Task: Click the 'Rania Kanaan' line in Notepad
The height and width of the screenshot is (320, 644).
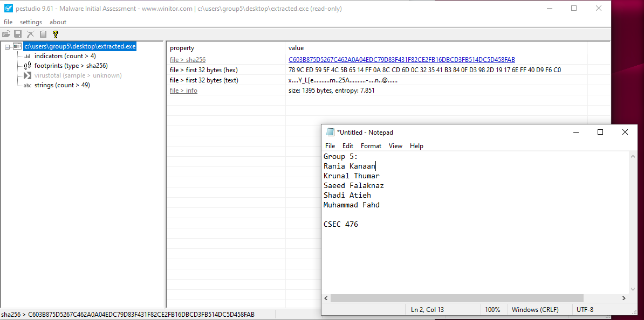Action: coord(350,166)
